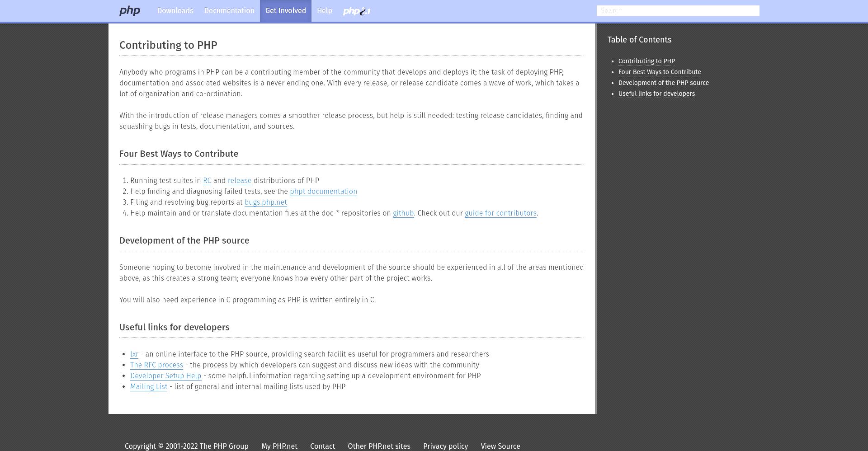Jump to Four Best Ways to Contribute in contents
Image resolution: width=868 pixels, height=451 pixels.
tap(660, 72)
